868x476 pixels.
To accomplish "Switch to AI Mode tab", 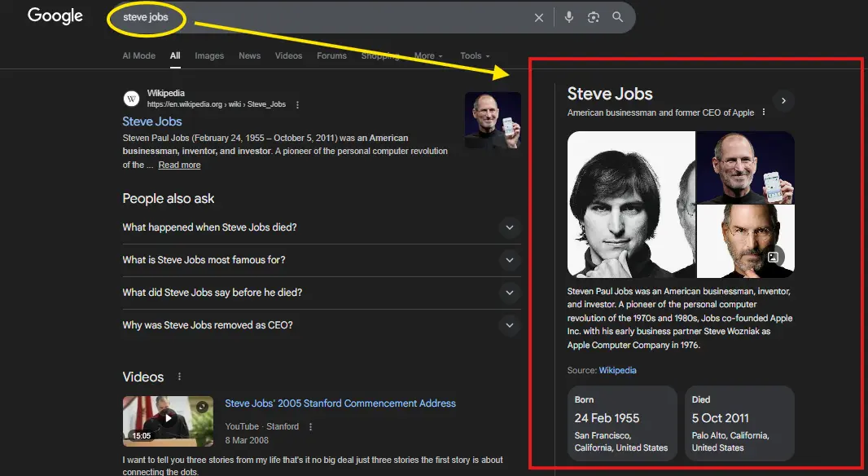I will (x=139, y=56).
